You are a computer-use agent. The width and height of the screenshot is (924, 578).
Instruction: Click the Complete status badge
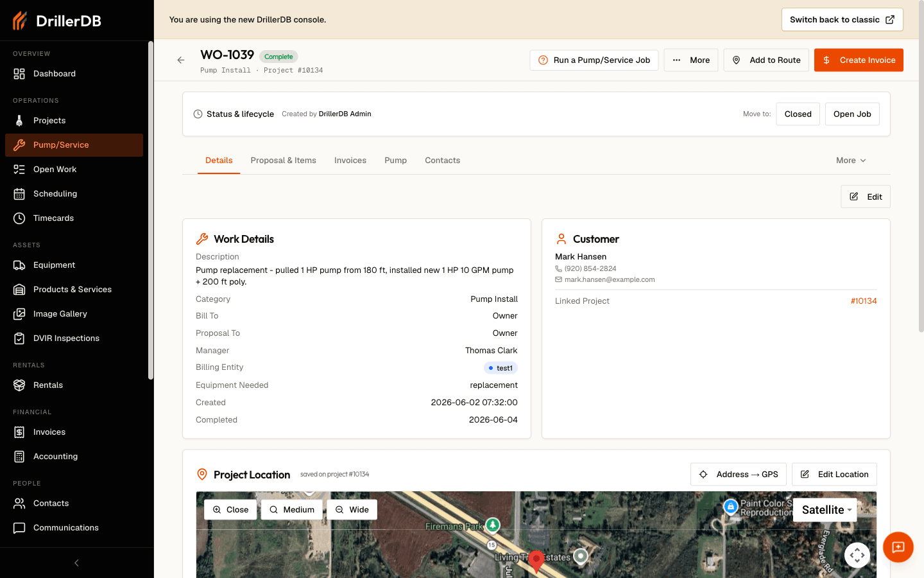tap(278, 57)
